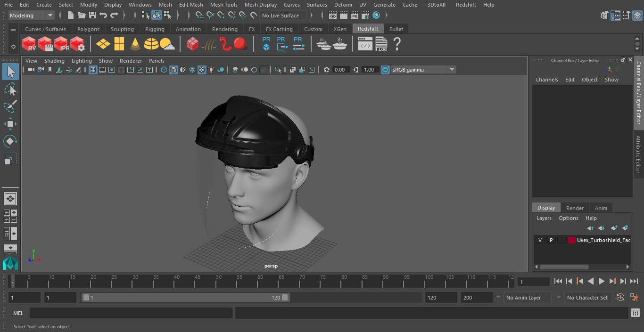644x332 pixels.
Task: Go to end of playback range
Action: [634, 281]
